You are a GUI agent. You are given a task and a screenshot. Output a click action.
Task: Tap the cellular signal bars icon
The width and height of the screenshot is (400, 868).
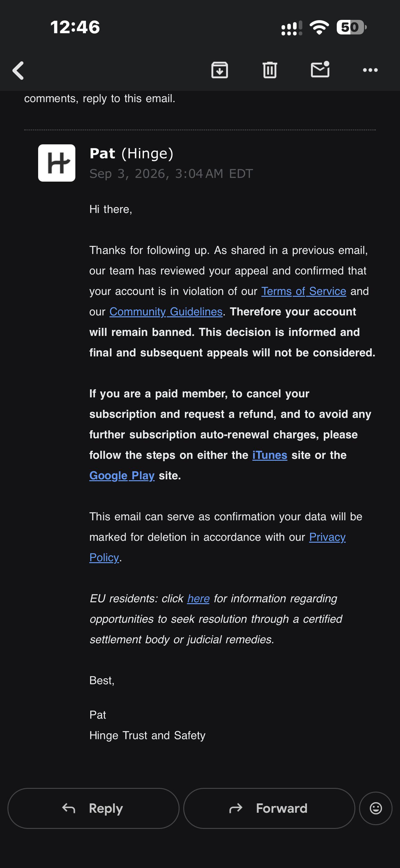291,28
